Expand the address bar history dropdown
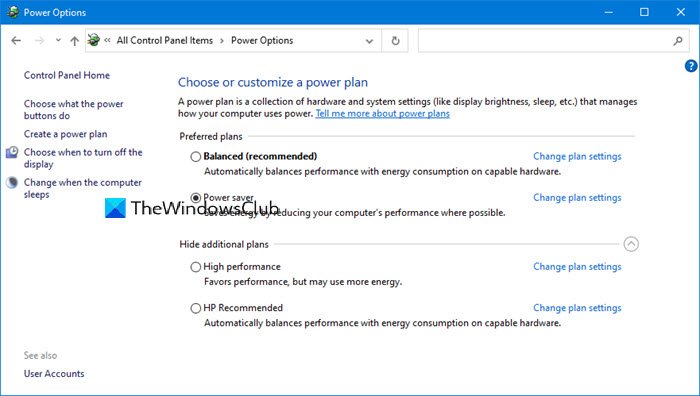Screen dimensions: 700x396 click(x=369, y=41)
